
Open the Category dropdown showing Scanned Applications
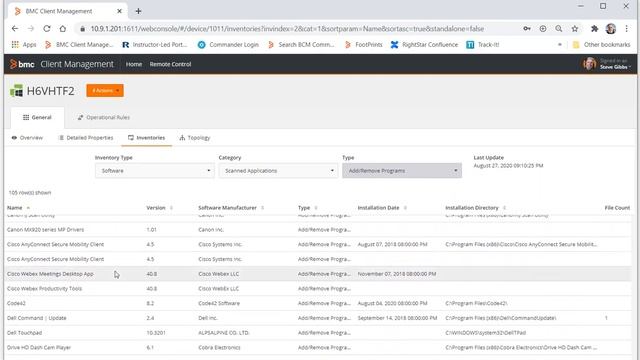[278, 171]
